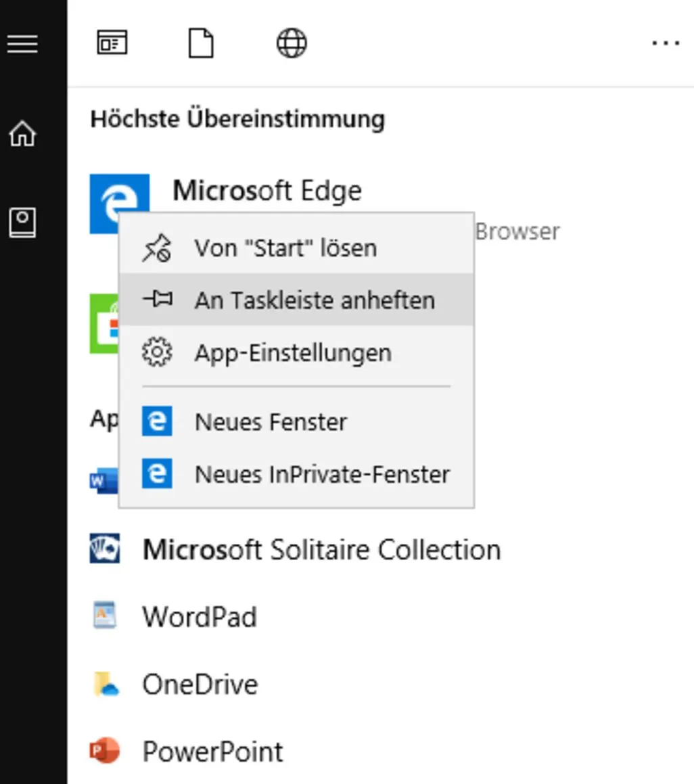Open the more options ellipsis
The width and height of the screenshot is (694, 784).
666,43
